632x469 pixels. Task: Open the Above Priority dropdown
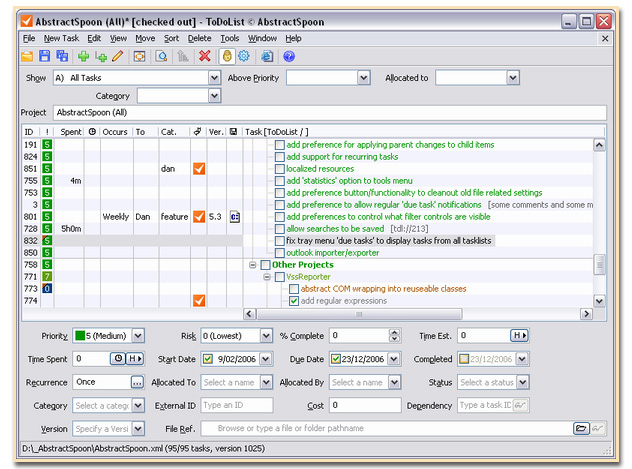(x=364, y=77)
